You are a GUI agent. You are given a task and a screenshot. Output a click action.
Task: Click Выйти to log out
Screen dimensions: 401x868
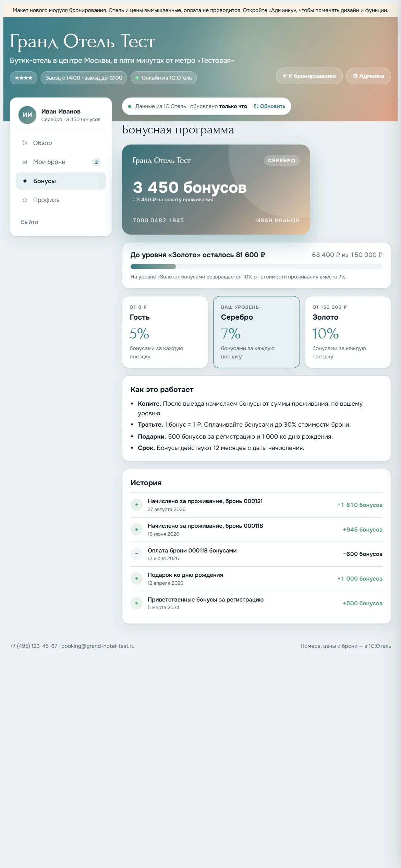point(29,222)
